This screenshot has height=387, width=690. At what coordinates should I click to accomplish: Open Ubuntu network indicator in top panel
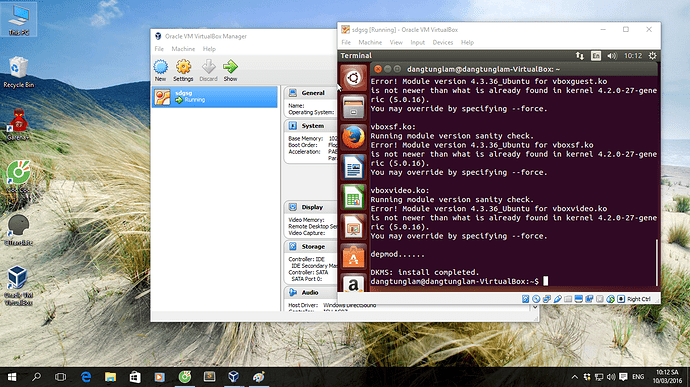580,56
